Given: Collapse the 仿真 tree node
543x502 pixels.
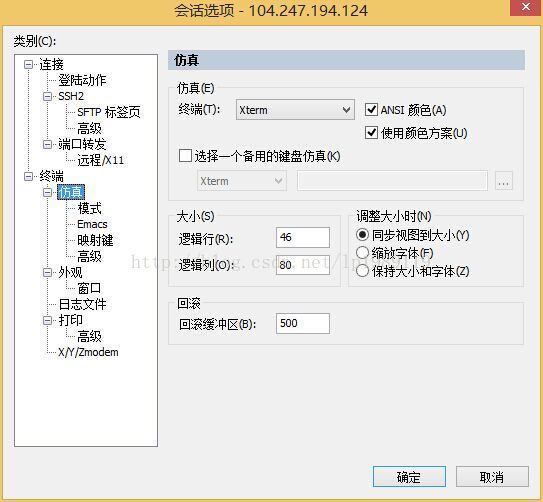Looking at the screenshot, I should coord(47,192).
